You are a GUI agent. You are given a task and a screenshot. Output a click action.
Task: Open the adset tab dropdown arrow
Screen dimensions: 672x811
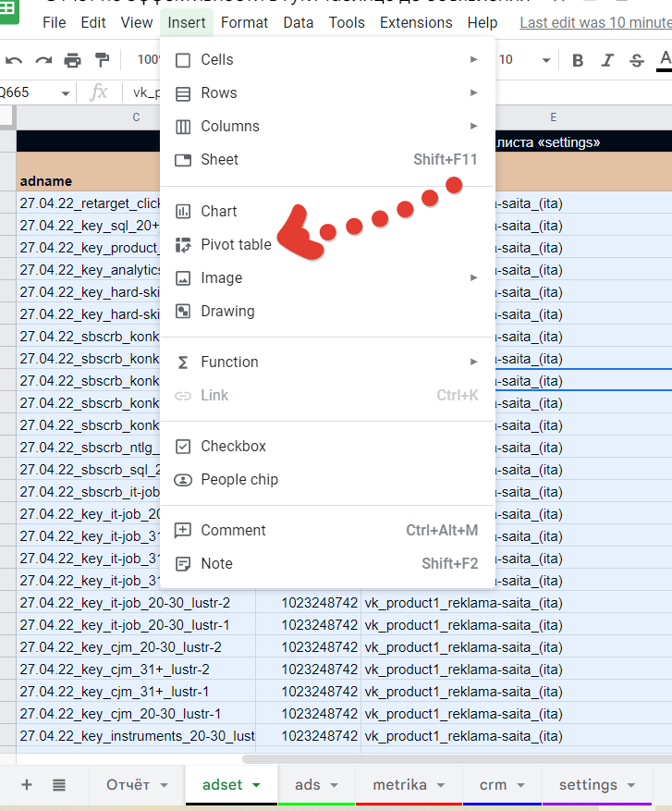pos(256,785)
